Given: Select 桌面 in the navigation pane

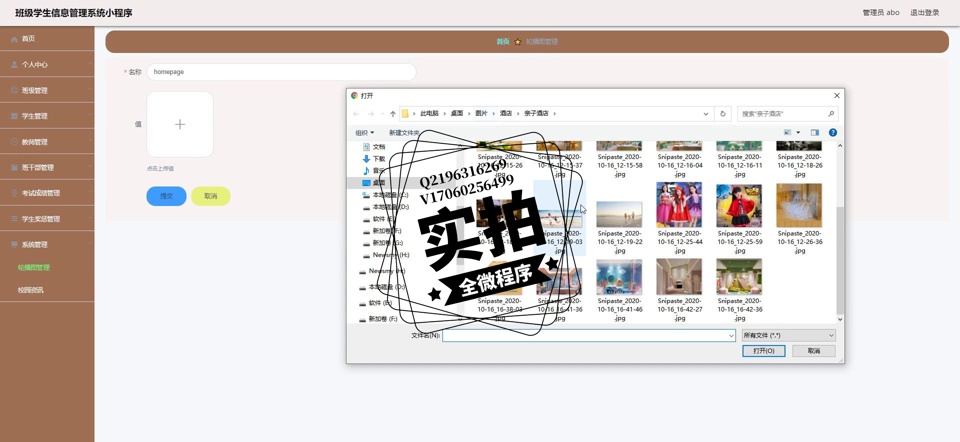Looking at the screenshot, I should click(379, 183).
